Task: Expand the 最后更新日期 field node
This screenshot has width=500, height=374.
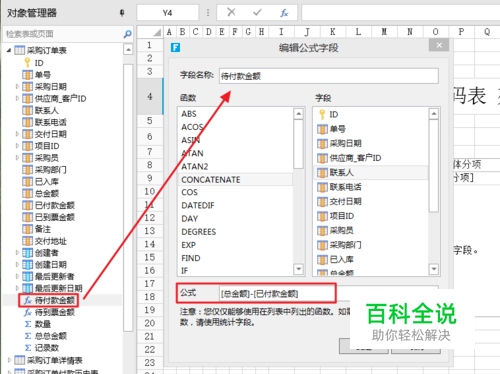Action: (x=17, y=288)
